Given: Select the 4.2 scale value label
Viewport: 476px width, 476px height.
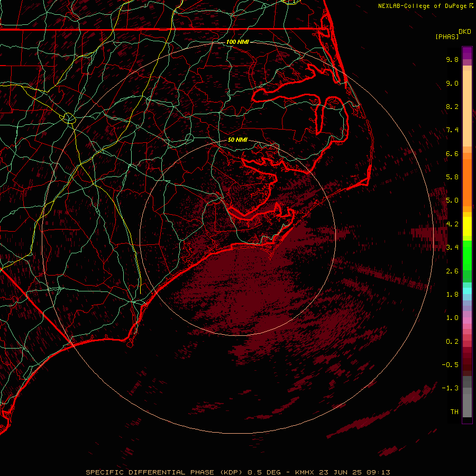Looking at the screenshot, I should coord(452,224).
